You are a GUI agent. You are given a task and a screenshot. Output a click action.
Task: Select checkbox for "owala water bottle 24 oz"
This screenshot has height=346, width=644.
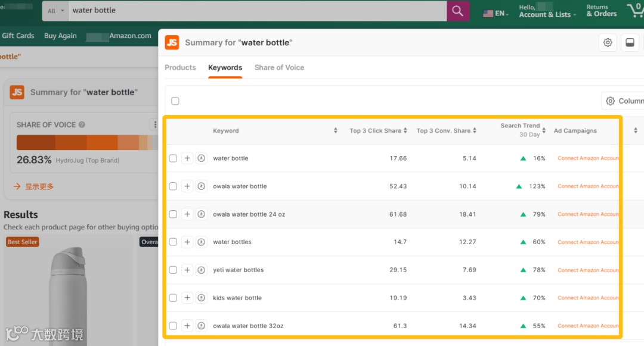pos(173,214)
